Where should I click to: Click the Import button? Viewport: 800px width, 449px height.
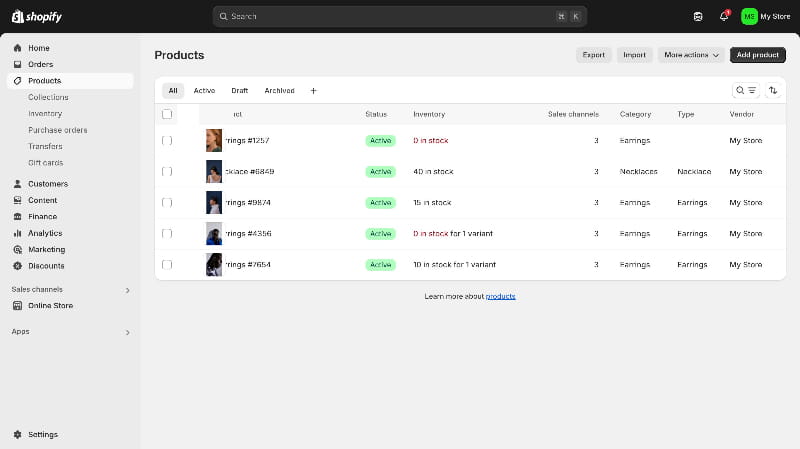pyautogui.click(x=634, y=55)
